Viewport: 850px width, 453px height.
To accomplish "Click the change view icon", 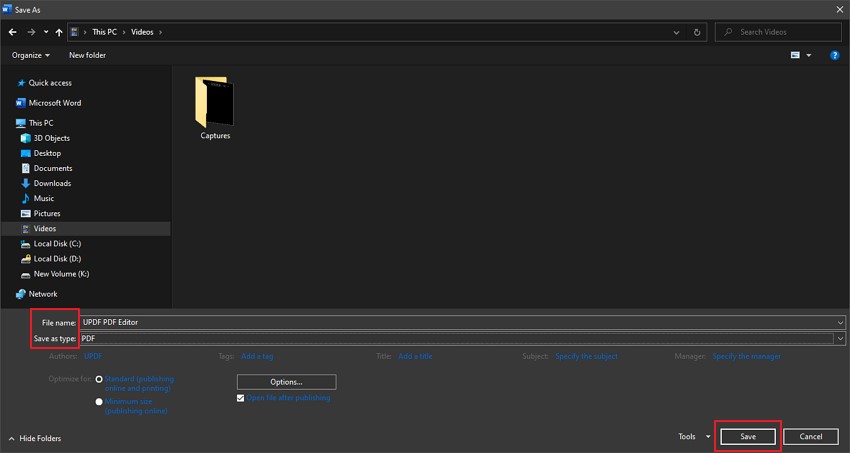I will 795,55.
